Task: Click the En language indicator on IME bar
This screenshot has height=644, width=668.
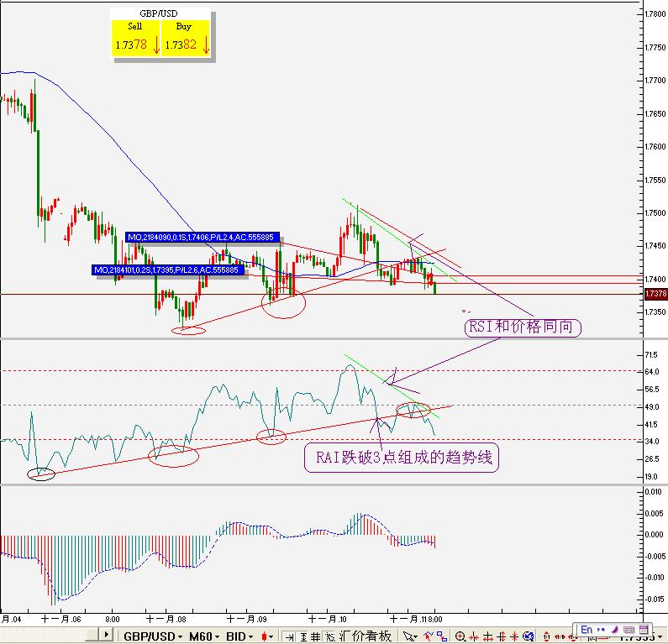Action: [586, 630]
